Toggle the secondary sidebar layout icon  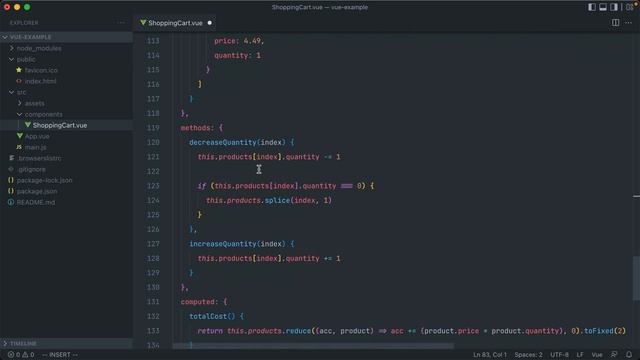[x=614, y=7]
